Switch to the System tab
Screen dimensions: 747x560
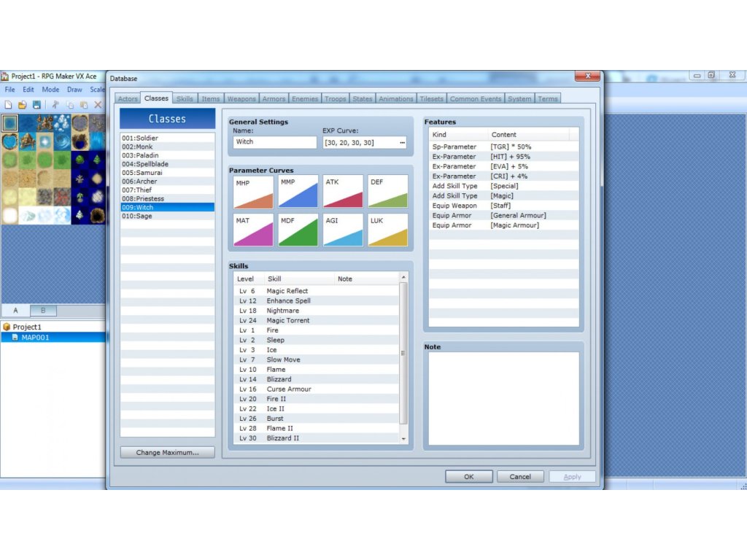(519, 98)
